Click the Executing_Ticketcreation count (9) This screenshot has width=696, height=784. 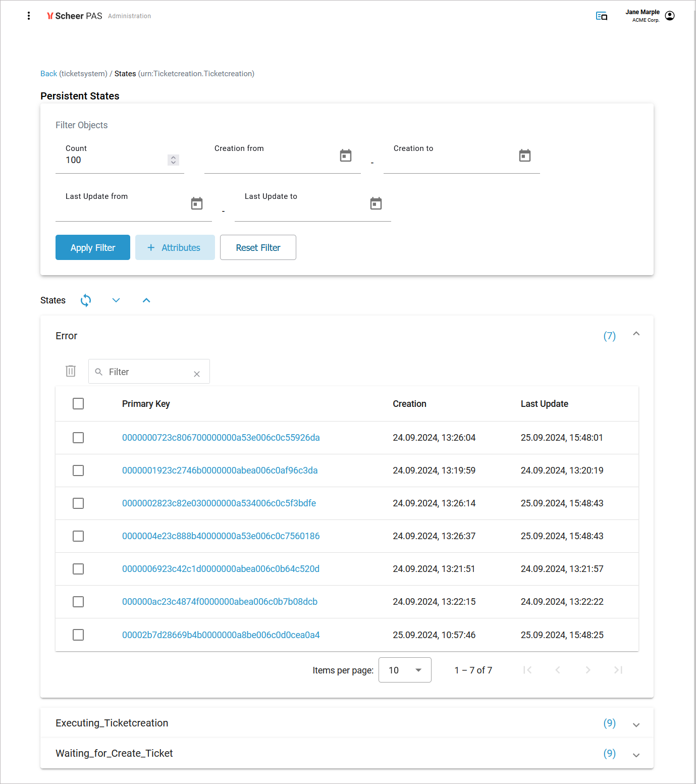[x=610, y=723]
